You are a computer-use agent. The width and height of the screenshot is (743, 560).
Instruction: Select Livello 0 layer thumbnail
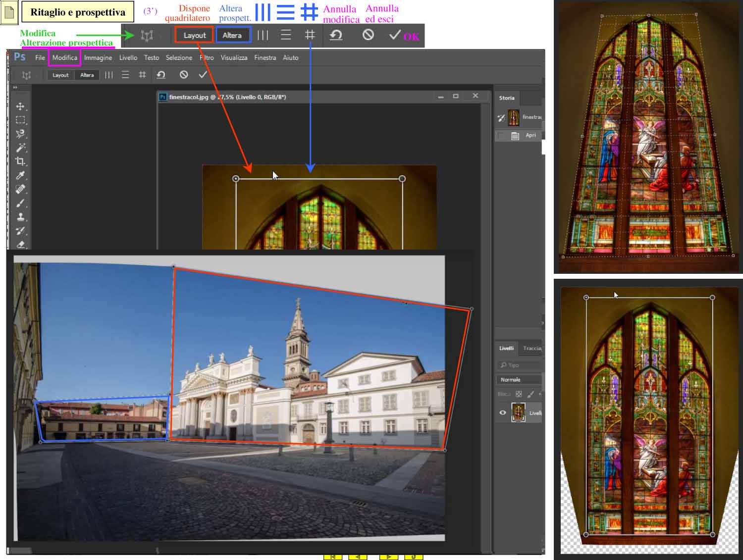tap(518, 412)
